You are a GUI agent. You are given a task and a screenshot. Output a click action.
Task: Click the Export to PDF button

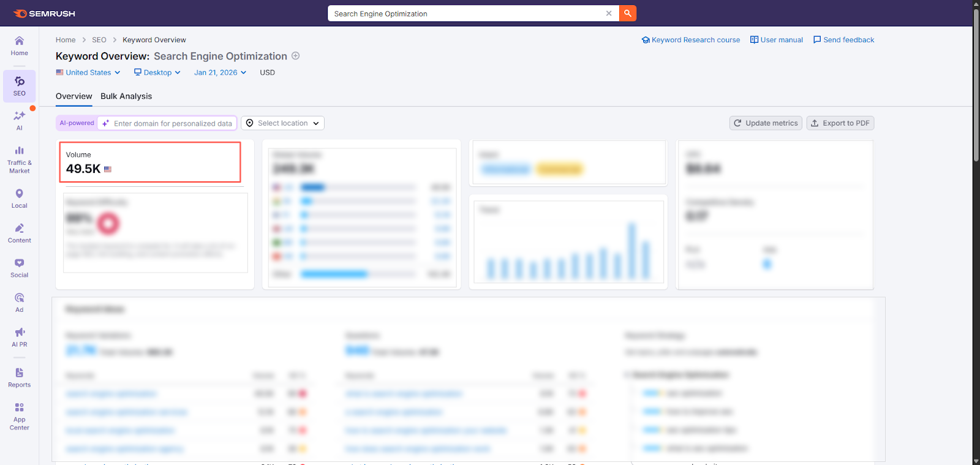840,123
